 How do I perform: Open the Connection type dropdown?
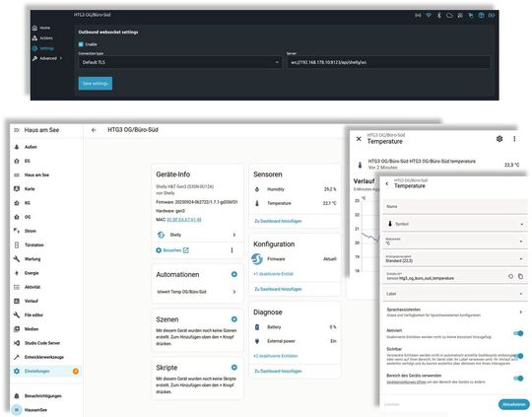tap(180, 62)
